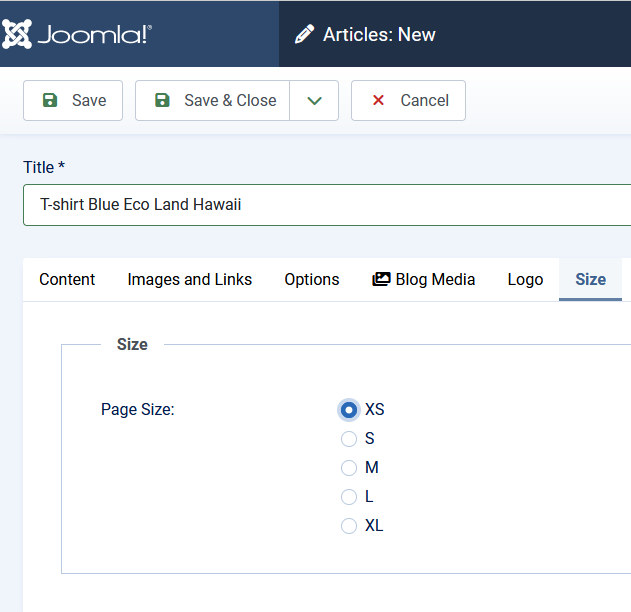Pick the M page size radio button

(349, 467)
